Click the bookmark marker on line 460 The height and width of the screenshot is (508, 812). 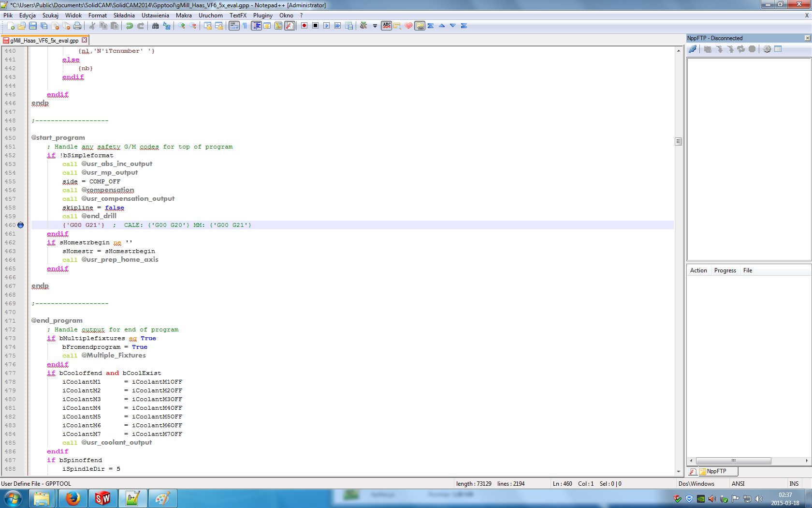[20, 225]
